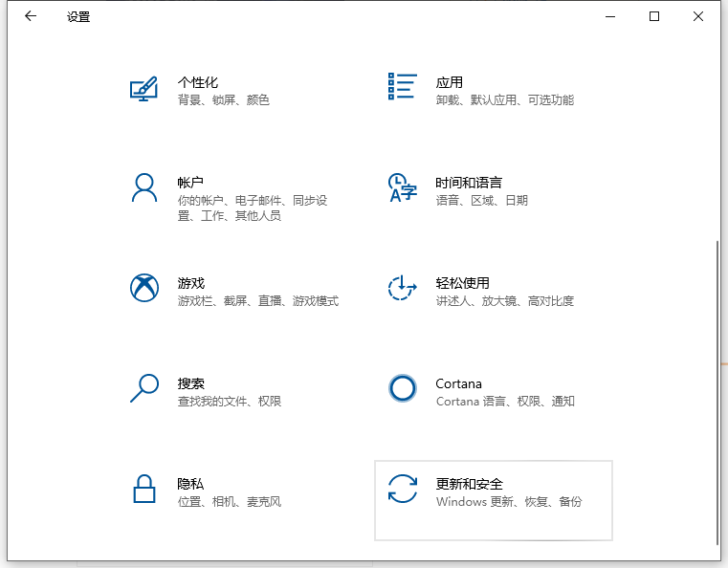Select the 帐户 person icon
The width and height of the screenshot is (728, 568).
coord(143,187)
